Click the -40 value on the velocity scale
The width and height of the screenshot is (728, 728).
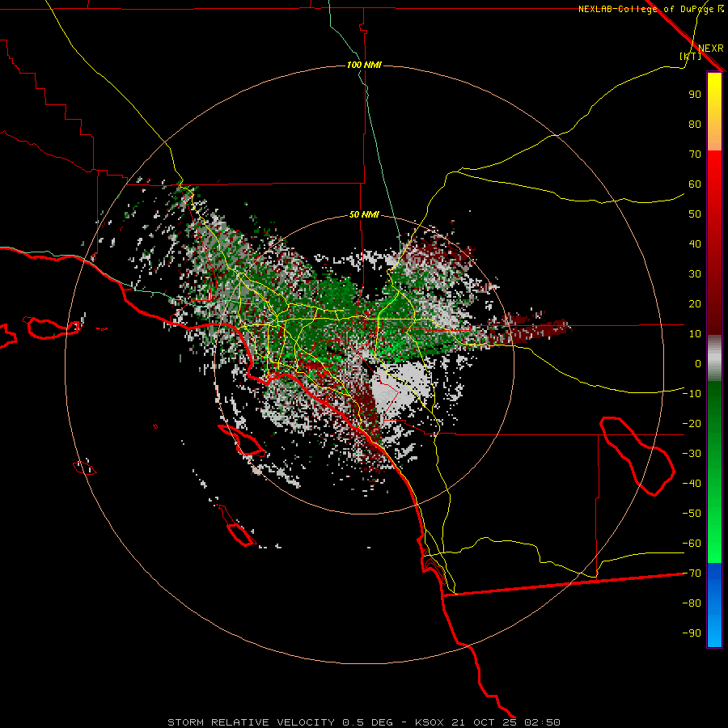[x=692, y=484]
